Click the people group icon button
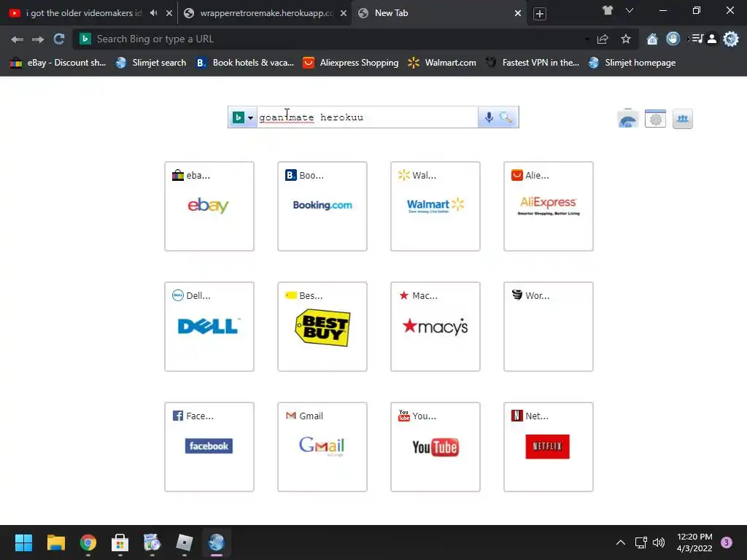The height and width of the screenshot is (560, 747). (683, 119)
